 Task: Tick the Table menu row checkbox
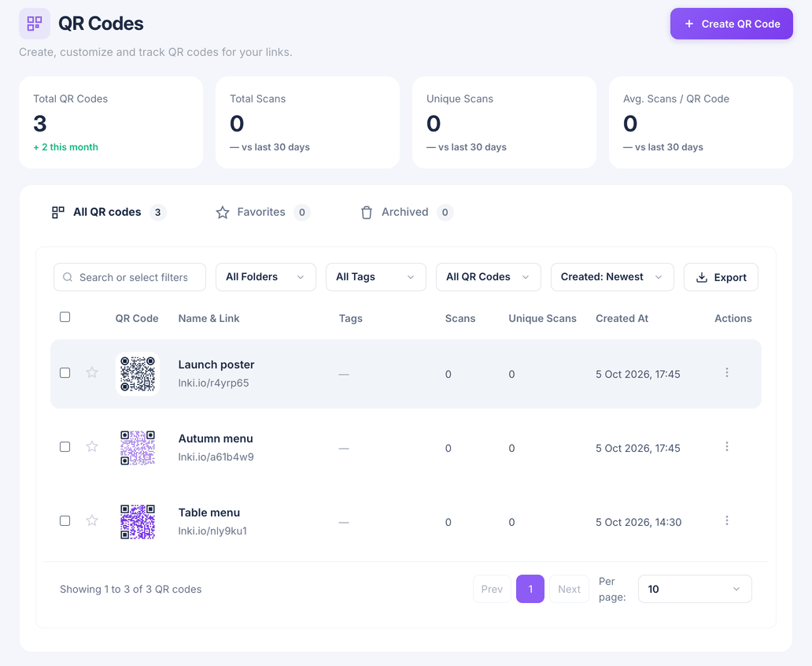click(x=65, y=520)
